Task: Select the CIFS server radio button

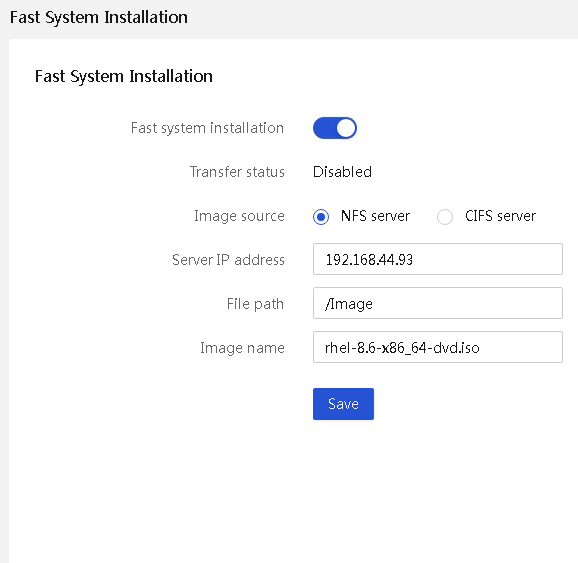Action: (445, 216)
